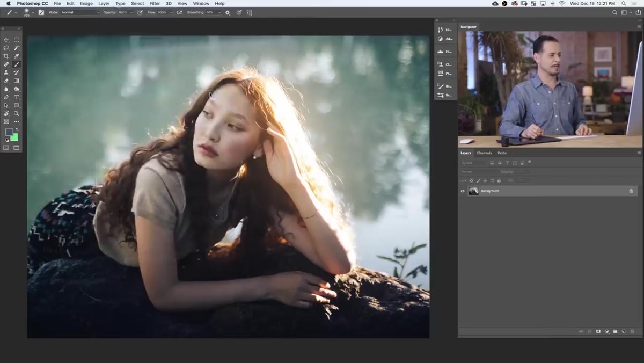
Task: Open the Layers panel flyout menu
Action: coord(638,153)
